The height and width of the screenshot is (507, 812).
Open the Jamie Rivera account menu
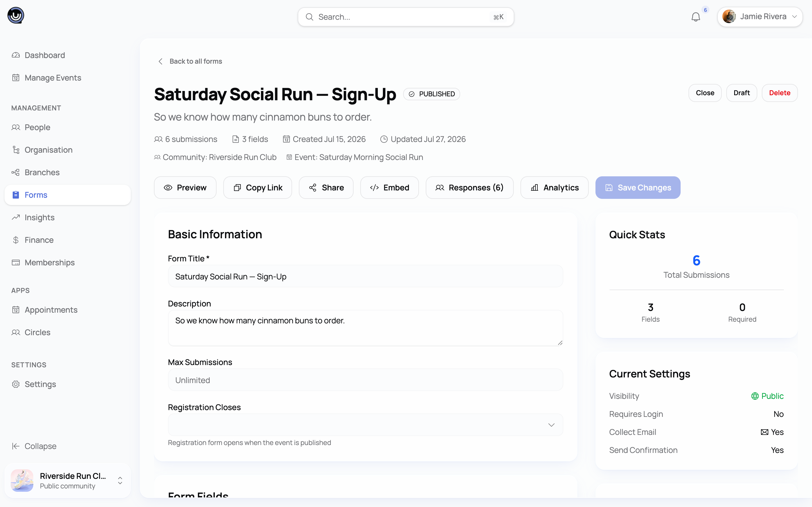pyautogui.click(x=760, y=17)
